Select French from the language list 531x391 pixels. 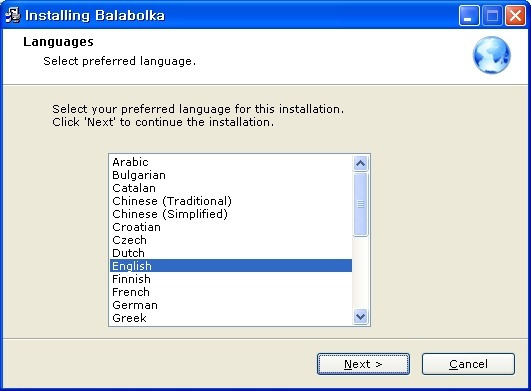click(x=231, y=292)
